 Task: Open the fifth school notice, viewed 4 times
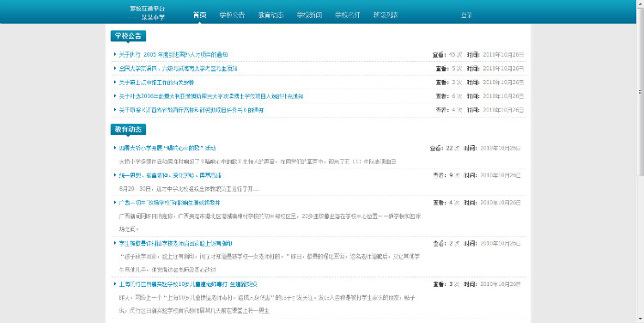tap(191, 110)
